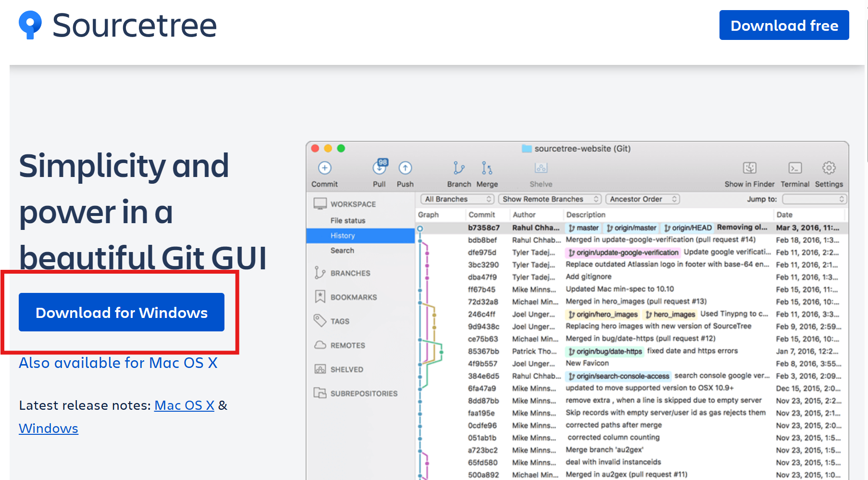Click origin/update-google-verification label
The height and width of the screenshot is (480, 868).
click(x=623, y=253)
